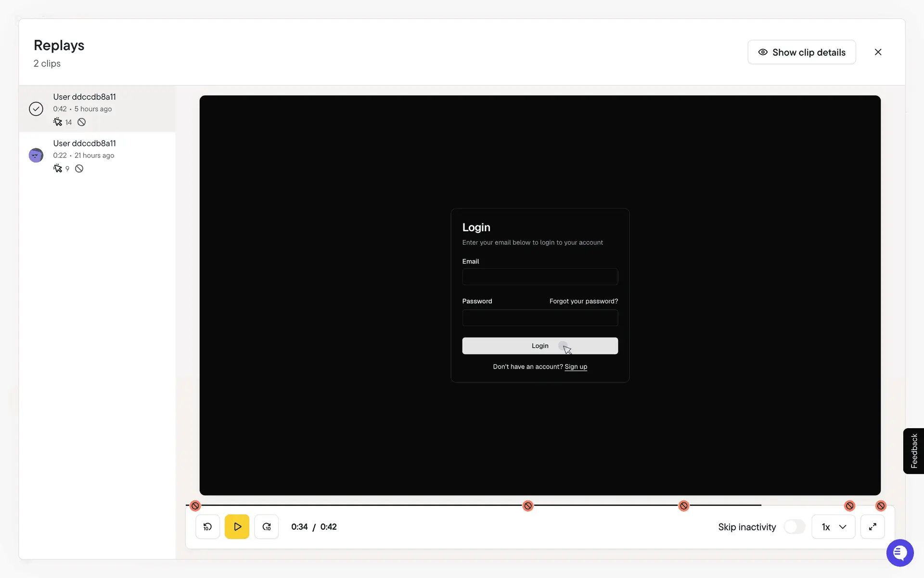The width and height of the screenshot is (924, 578).
Task: Rewind replay 10 seconds
Action: pyautogui.click(x=207, y=526)
